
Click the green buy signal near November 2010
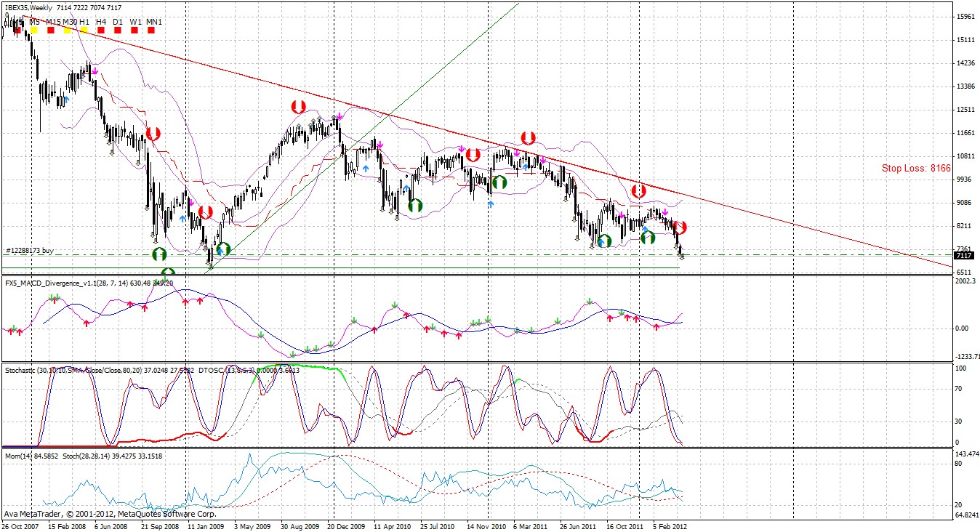(x=499, y=182)
